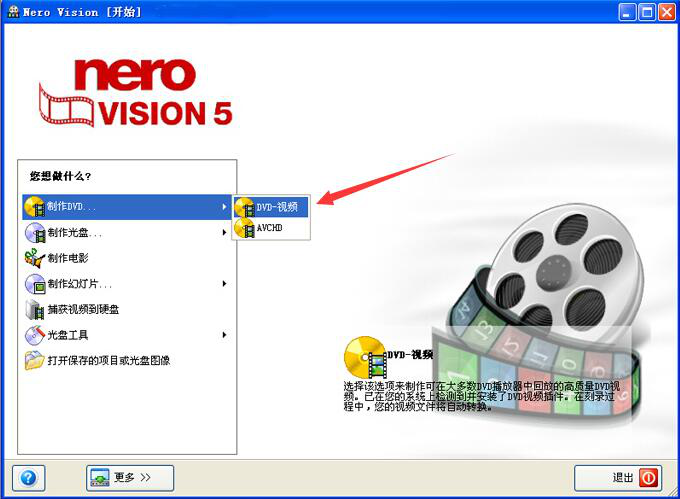
Task: Click the 光盘工具 disc tools icon
Action: [x=35, y=335]
